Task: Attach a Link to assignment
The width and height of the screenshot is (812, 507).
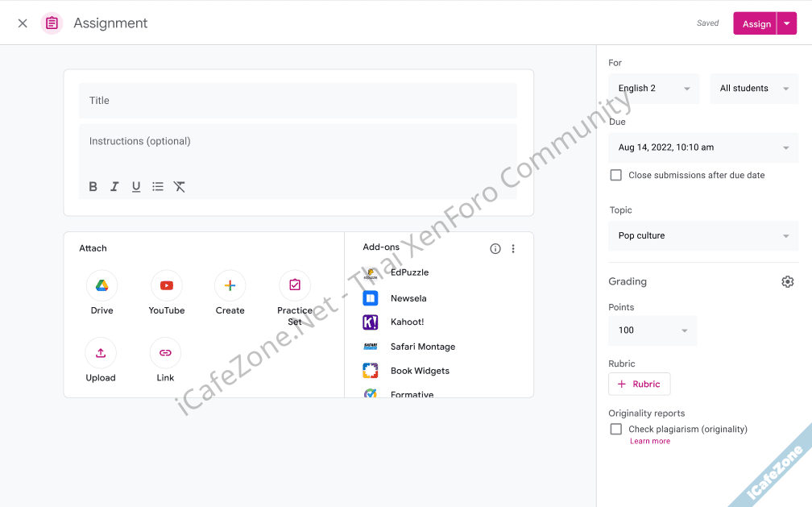Action: (x=165, y=353)
